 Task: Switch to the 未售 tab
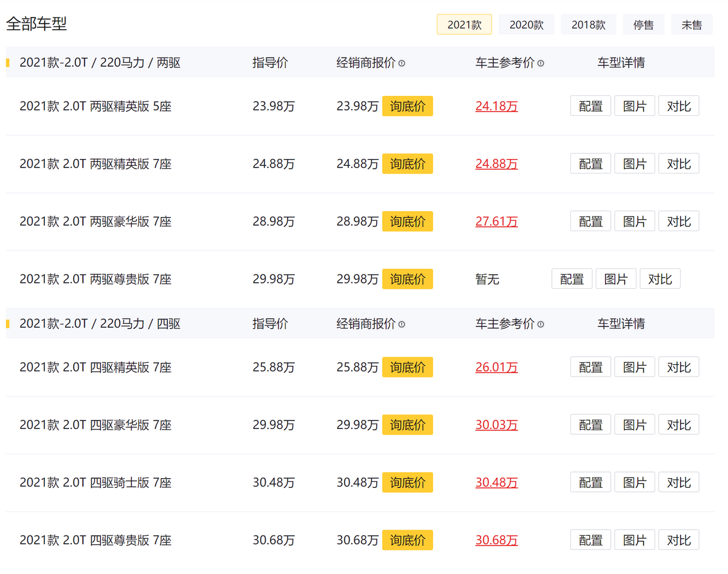click(x=692, y=25)
